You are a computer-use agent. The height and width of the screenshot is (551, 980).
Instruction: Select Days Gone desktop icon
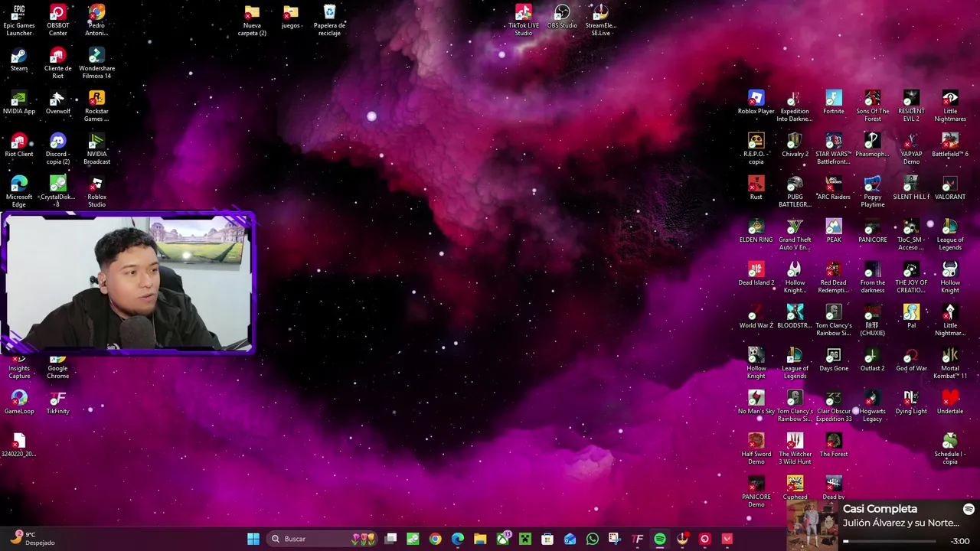tap(834, 359)
